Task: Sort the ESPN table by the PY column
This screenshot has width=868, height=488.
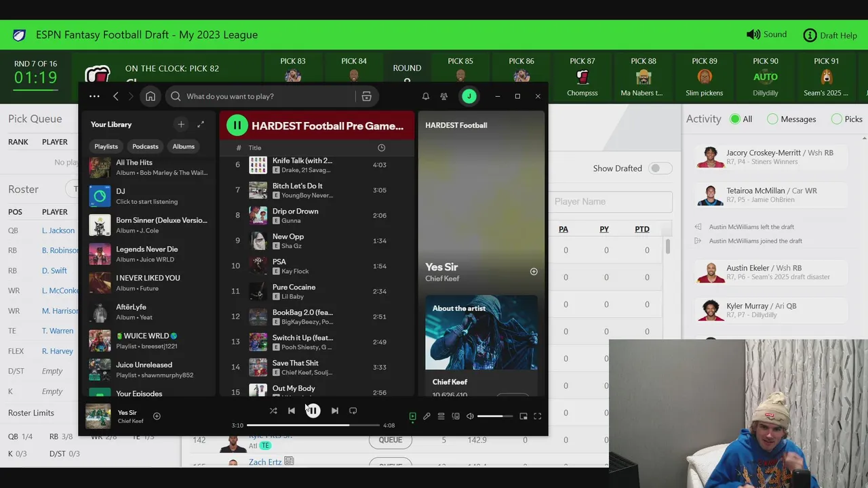Action: tap(604, 229)
